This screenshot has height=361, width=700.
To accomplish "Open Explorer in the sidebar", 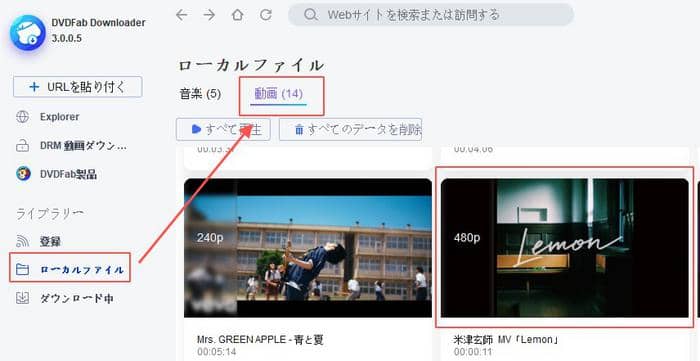I will (x=60, y=117).
